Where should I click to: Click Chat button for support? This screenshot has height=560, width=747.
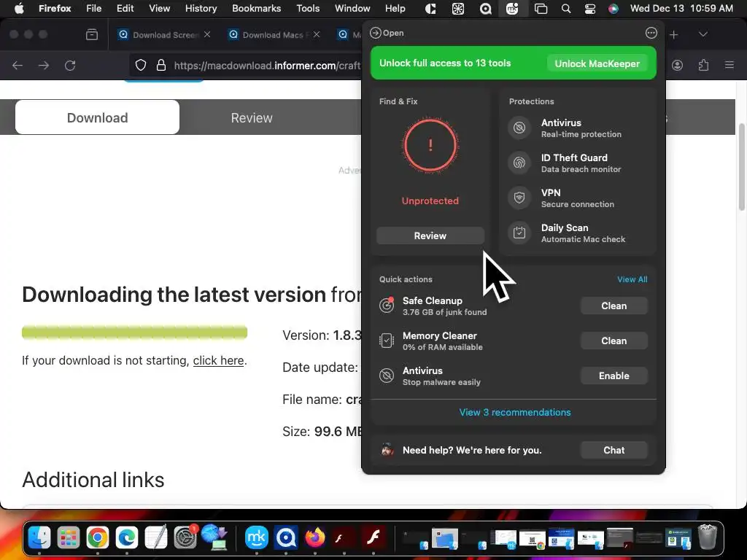614,450
